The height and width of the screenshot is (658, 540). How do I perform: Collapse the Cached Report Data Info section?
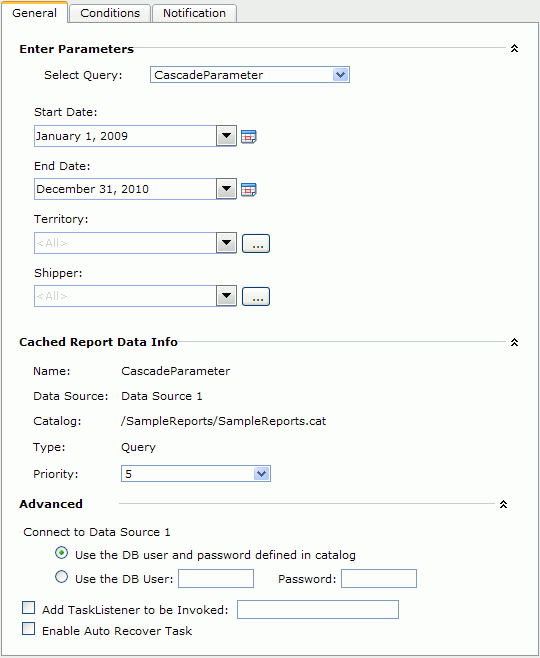(514, 342)
